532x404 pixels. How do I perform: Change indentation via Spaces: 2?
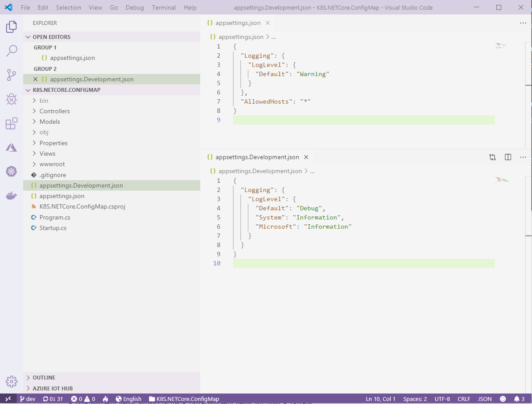point(415,399)
